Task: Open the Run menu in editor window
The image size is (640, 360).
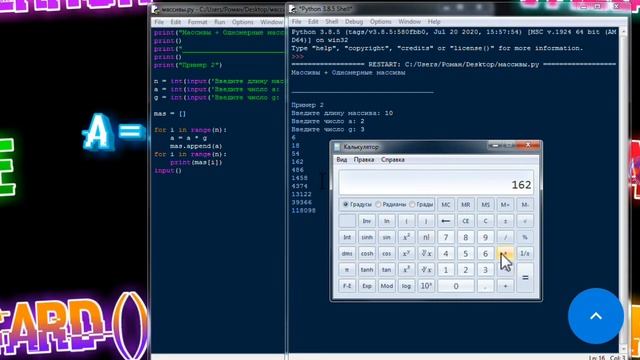Action: pos(220,22)
